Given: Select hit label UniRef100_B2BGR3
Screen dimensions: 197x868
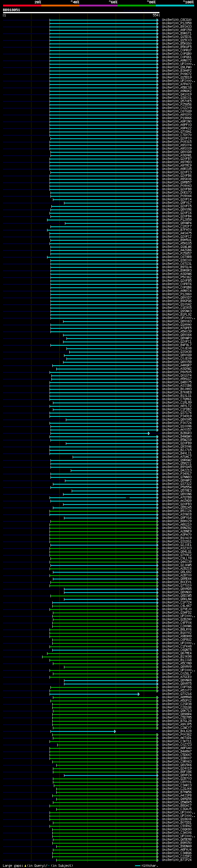Looking at the screenshot, I should pos(176,433).
